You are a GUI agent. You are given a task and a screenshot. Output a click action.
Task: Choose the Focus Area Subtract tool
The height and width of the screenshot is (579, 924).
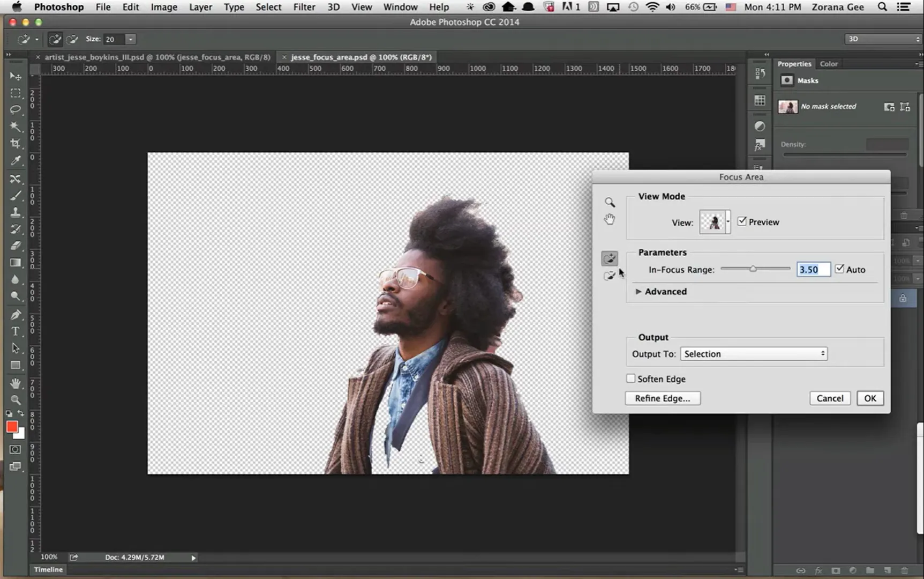[609, 276]
